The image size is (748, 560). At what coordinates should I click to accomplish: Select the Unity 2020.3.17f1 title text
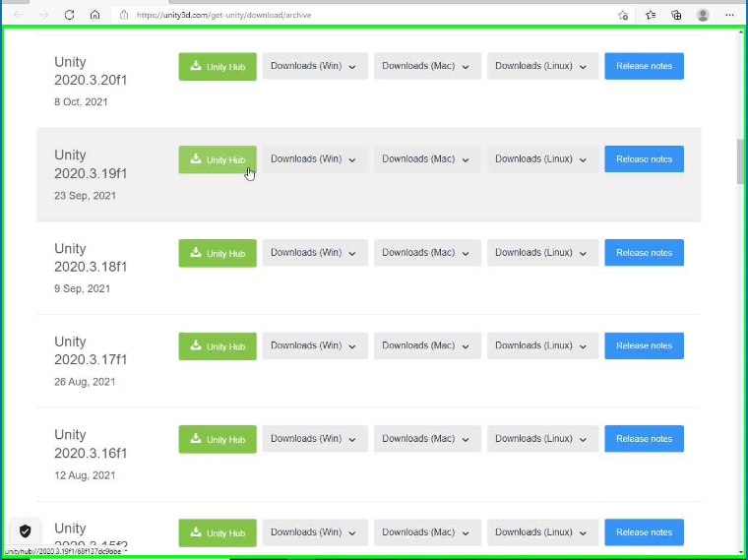pos(91,350)
